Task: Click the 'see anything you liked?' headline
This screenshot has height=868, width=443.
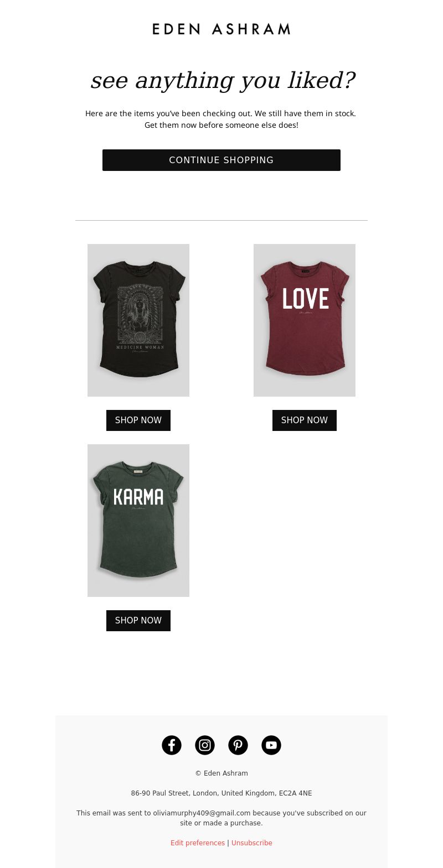Action: [x=223, y=81]
